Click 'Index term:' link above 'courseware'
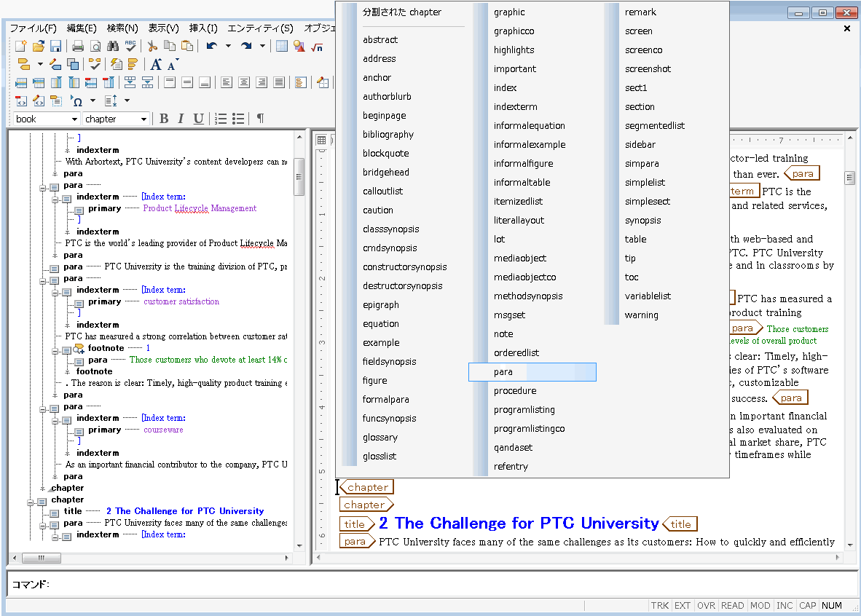This screenshot has width=861, height=616. click(164, 418)
